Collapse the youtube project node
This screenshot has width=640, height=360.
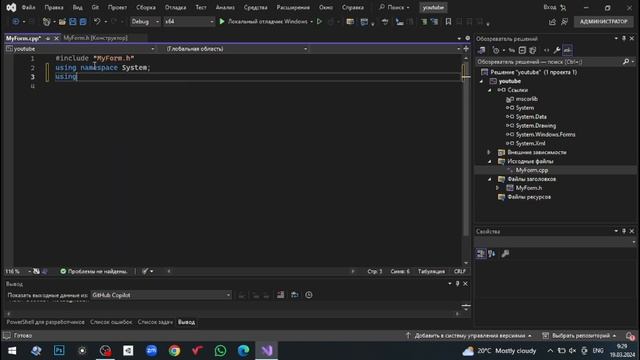click(481, 81)
